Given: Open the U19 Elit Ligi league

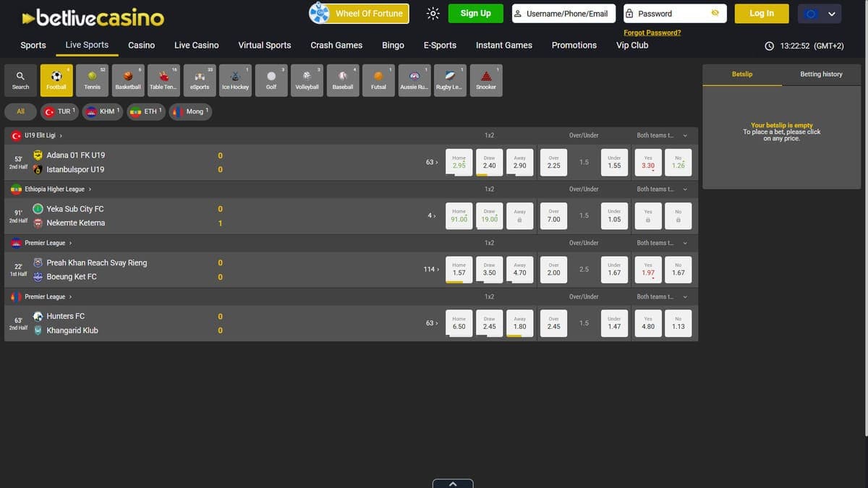Looking at the screenshot, I should point(43,135).
